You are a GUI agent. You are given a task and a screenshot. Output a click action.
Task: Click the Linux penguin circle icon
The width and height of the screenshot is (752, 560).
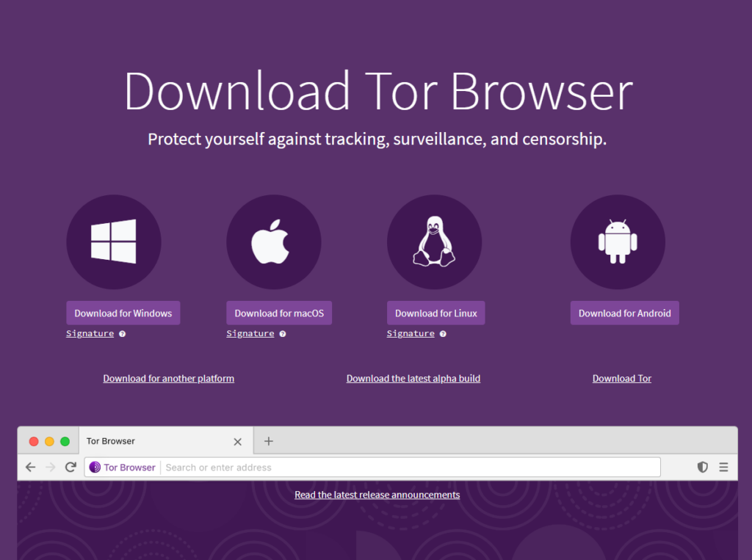[x=435, y=241]
